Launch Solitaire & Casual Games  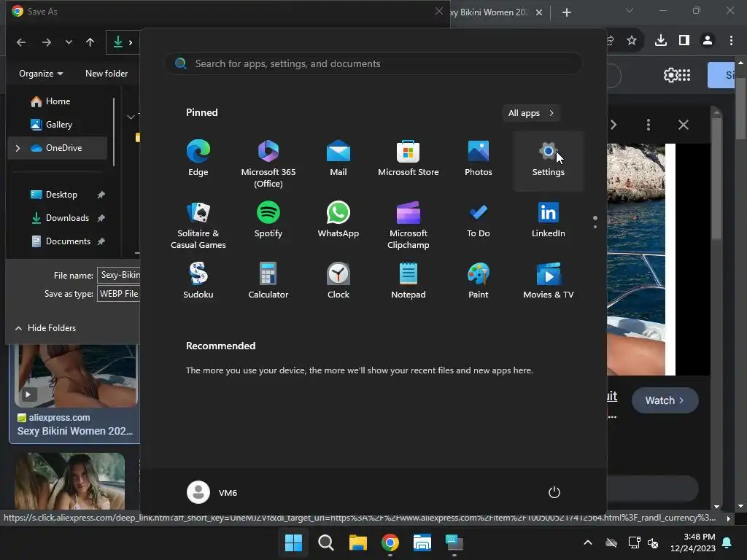pos(198,225)
